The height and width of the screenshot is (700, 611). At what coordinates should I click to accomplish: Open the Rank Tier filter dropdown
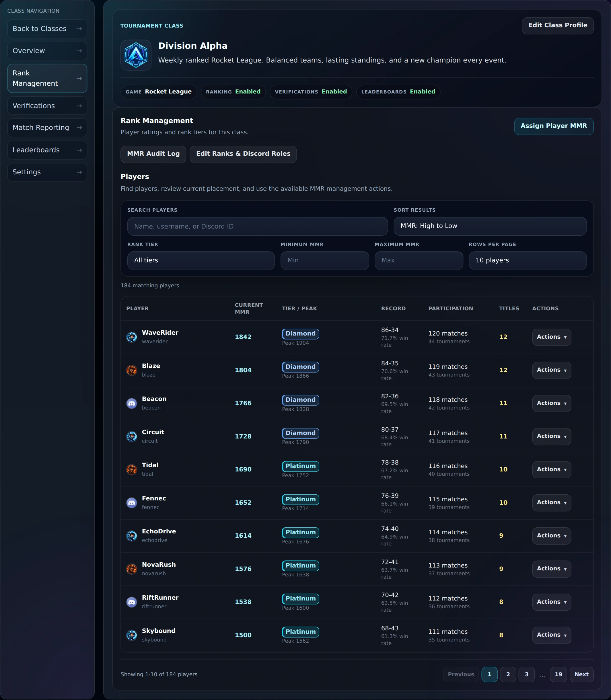(x=201, y=260)
